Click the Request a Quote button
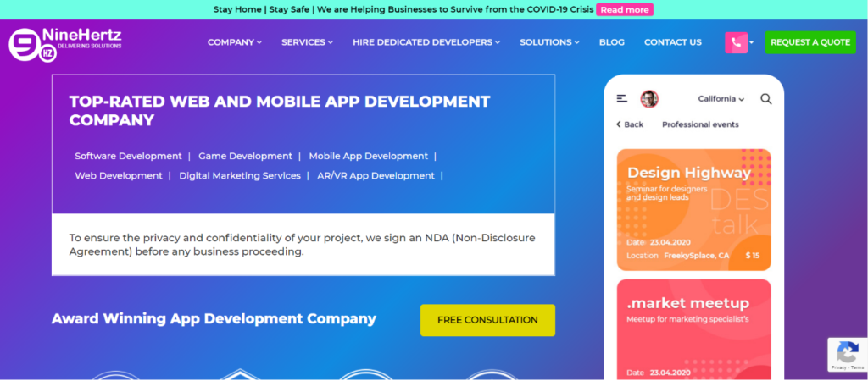Screen dimensions: 868x381 point(810,42)
